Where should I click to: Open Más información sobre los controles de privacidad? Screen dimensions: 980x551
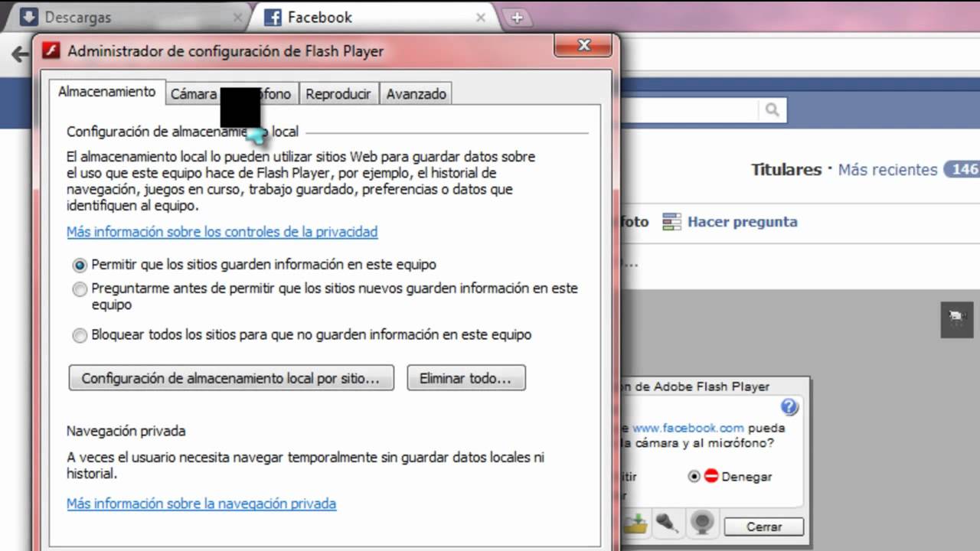(x=222, y=231)
